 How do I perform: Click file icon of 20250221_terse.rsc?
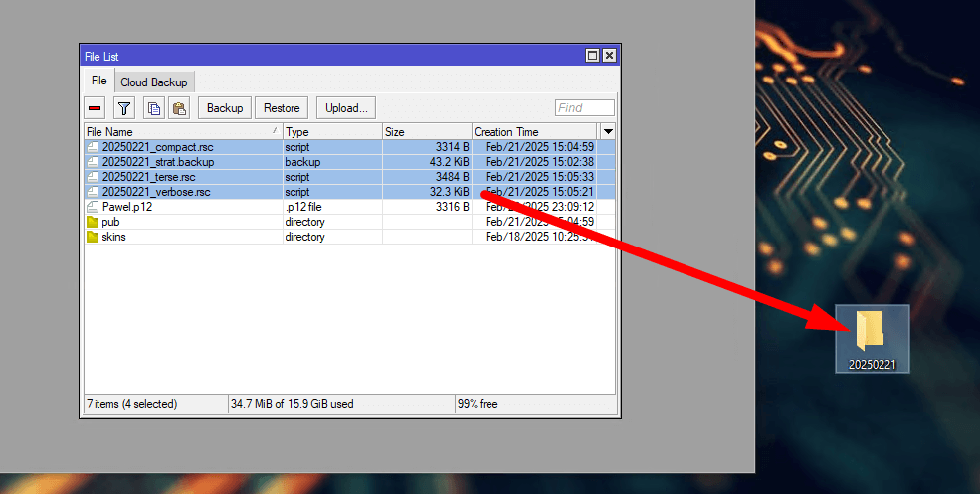tap(93, 177)
